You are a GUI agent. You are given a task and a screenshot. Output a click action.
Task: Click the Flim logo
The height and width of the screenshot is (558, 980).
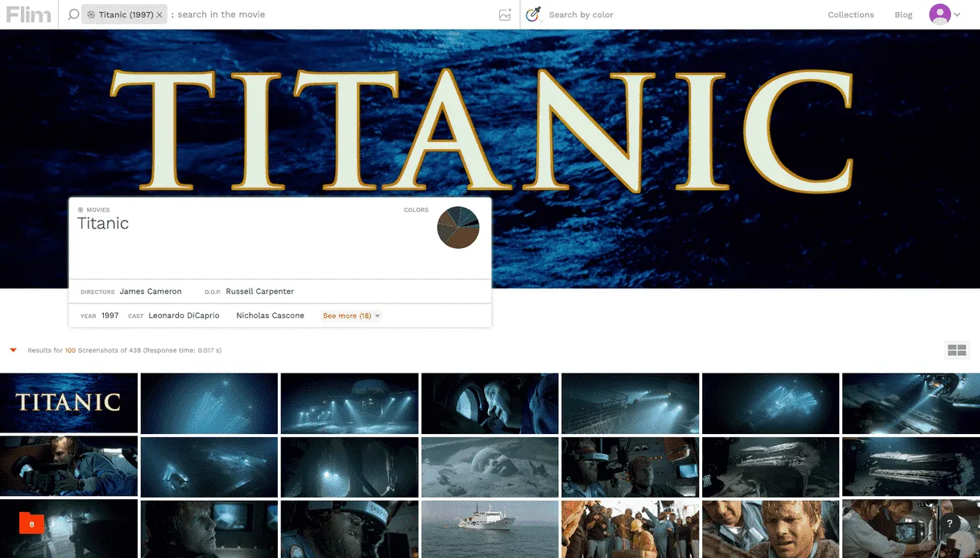(29, 14)
